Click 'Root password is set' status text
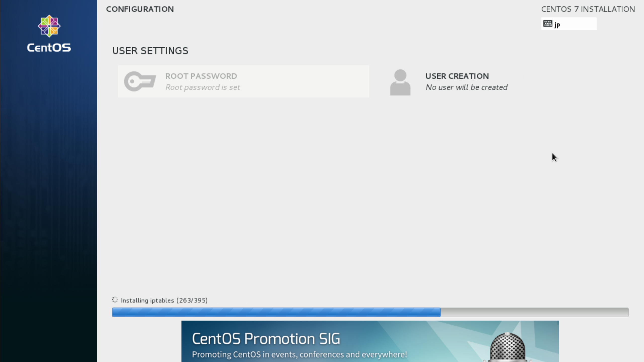Image resolution: width=644 pixels, height=362 pixels. coord(203,87)
